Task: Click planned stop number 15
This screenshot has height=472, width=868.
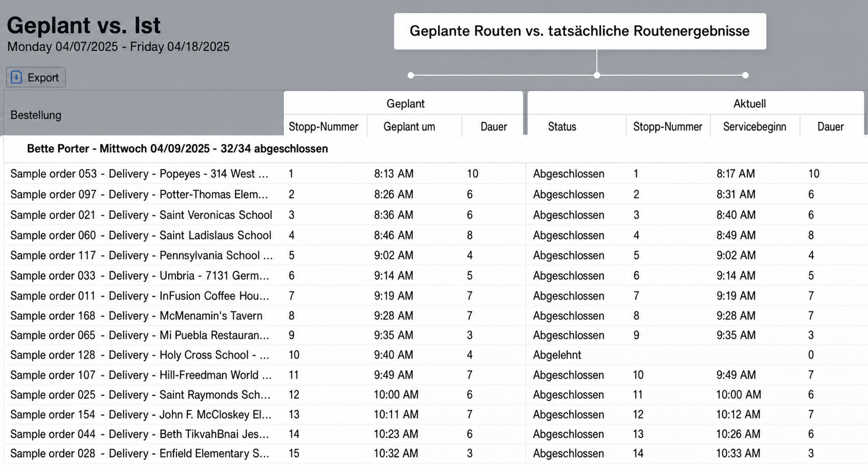Action: coord(294,454)
